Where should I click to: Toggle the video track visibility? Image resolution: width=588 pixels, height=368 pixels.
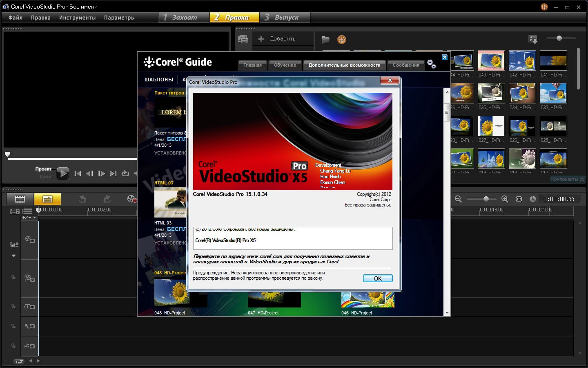tap(30, 240)
